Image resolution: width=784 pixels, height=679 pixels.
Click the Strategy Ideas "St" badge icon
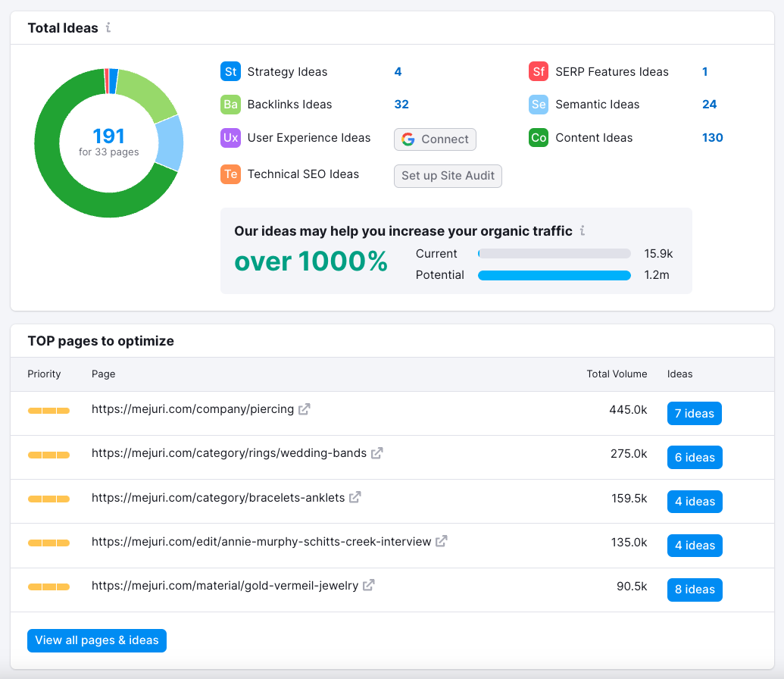tap(231, 71)
